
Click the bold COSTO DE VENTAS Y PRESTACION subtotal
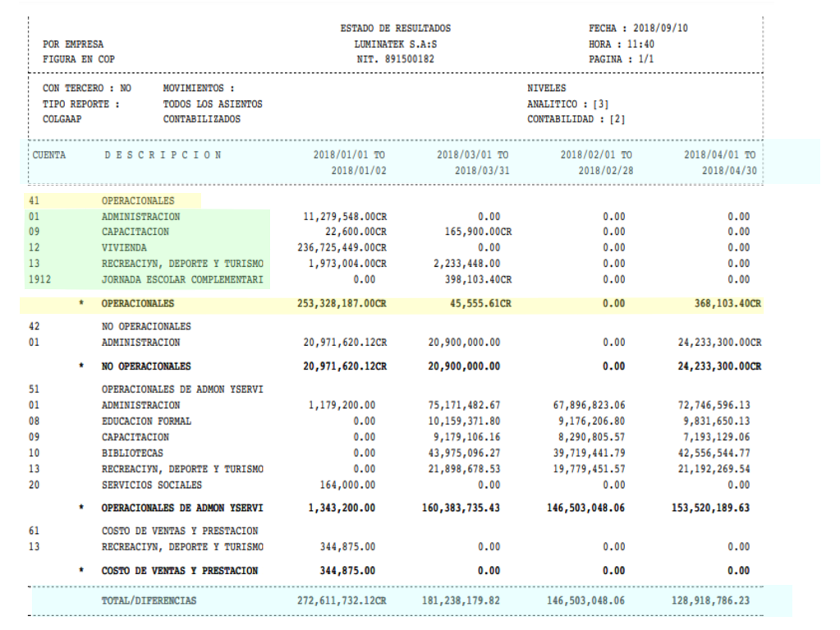pyautogui.click(x=179, y=571)
